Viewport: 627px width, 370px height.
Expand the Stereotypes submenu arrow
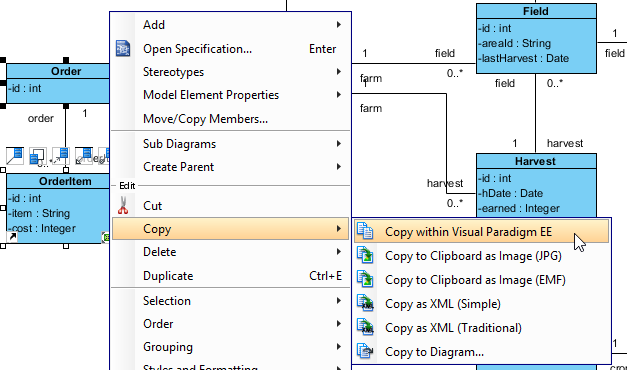(339, 72)
